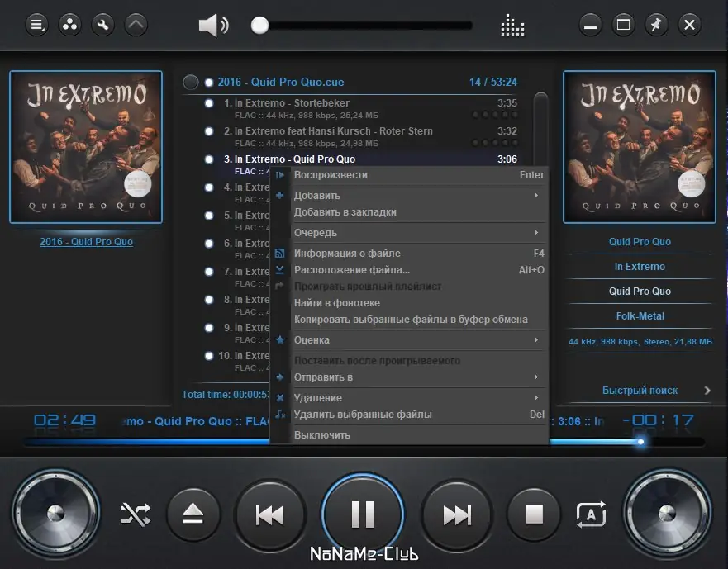Toggle check dot of track 4
The height and width of the screenshot is (569, 728).
[x=209, y=187]
